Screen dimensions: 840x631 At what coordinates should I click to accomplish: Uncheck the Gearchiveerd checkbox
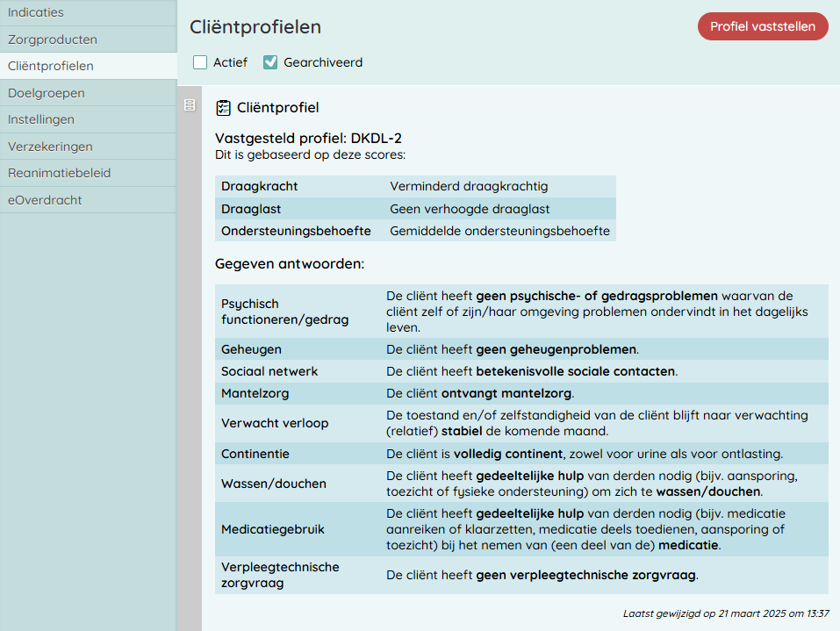270,62
